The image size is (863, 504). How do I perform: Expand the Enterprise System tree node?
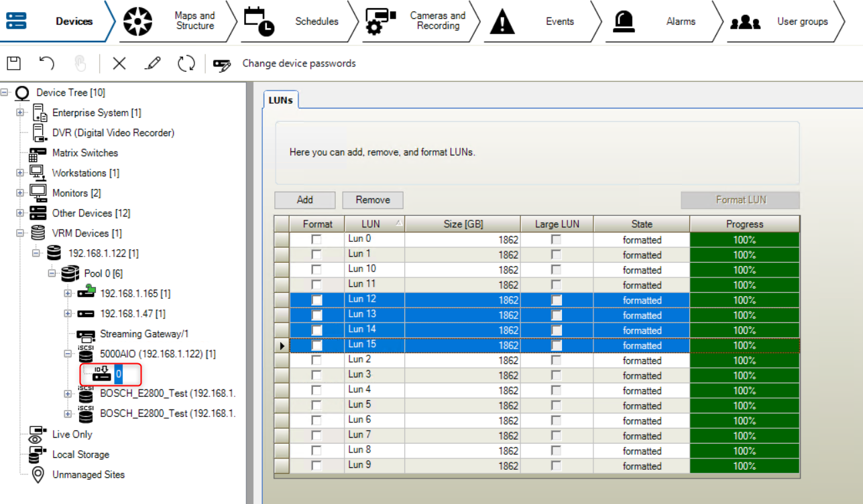point(20,113)
